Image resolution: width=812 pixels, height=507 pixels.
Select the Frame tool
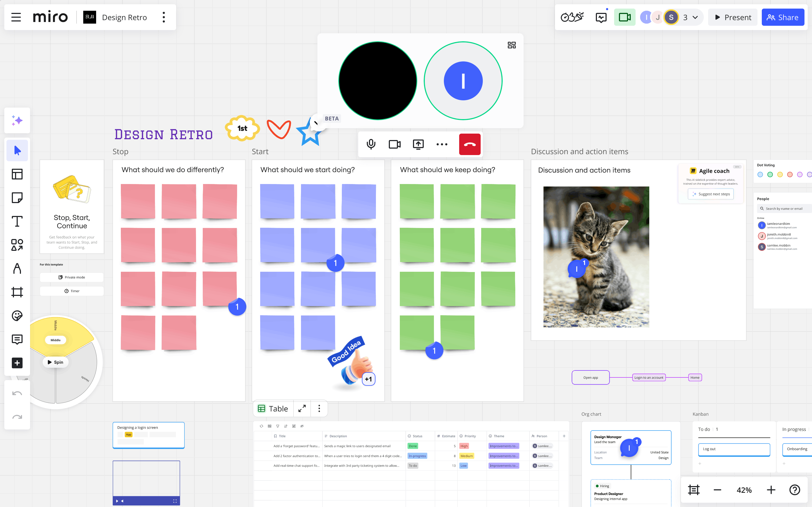coord(17,292)
